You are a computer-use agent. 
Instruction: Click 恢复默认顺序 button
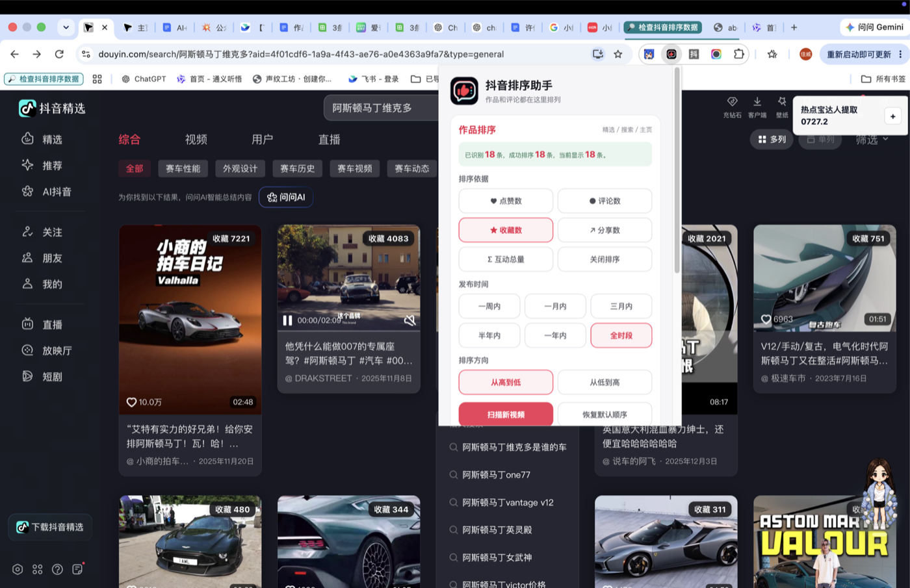click(604, 414)
